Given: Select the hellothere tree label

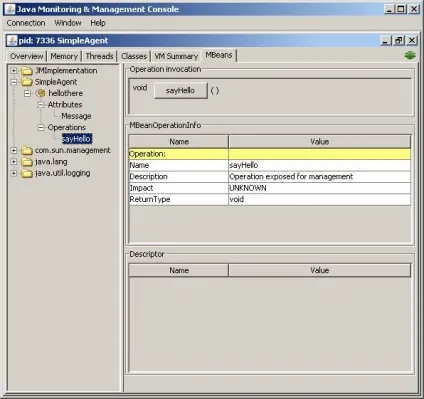Looking at the screenshot, I should click(x=65, y=93).
